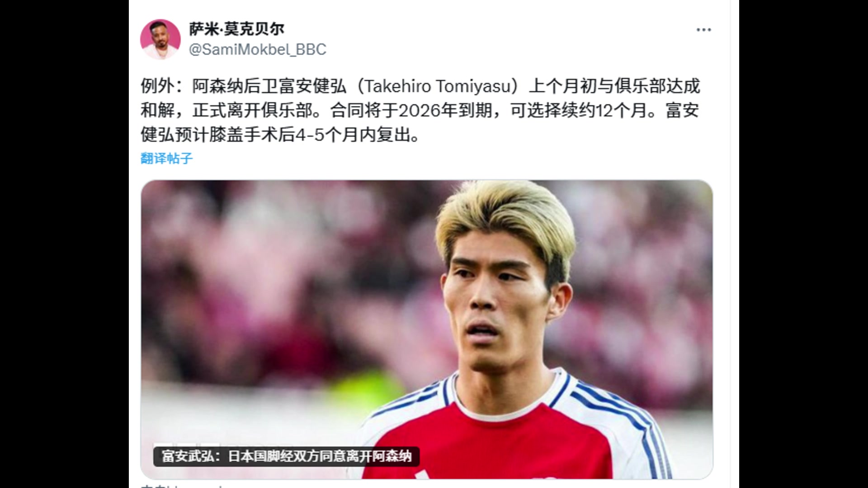Click the tweet body text paragraph
Viewport: 868px width, 488px height.
(420, 110)
